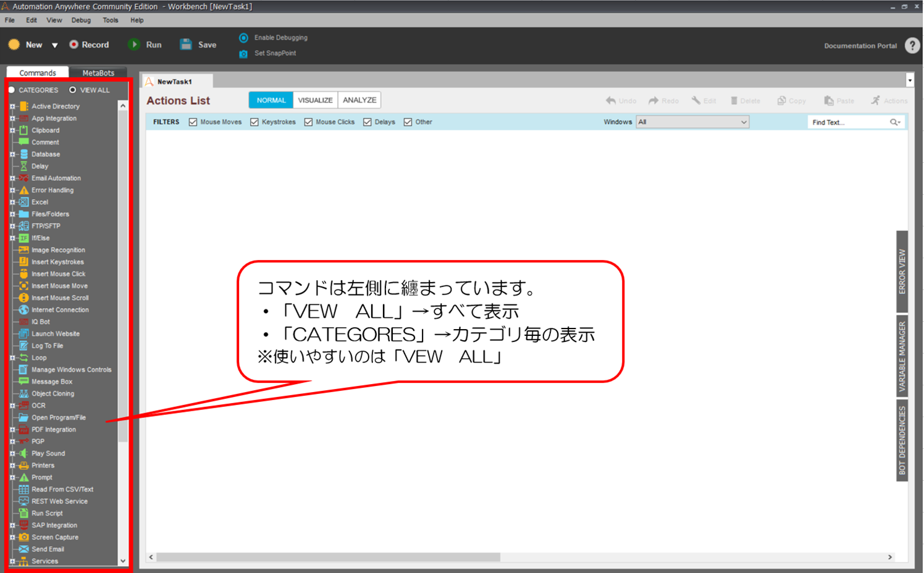Select the Read From CSV/Text icon
Image resolution: width=924 pixels, height=573 pixels.
[x=23, y=490]
